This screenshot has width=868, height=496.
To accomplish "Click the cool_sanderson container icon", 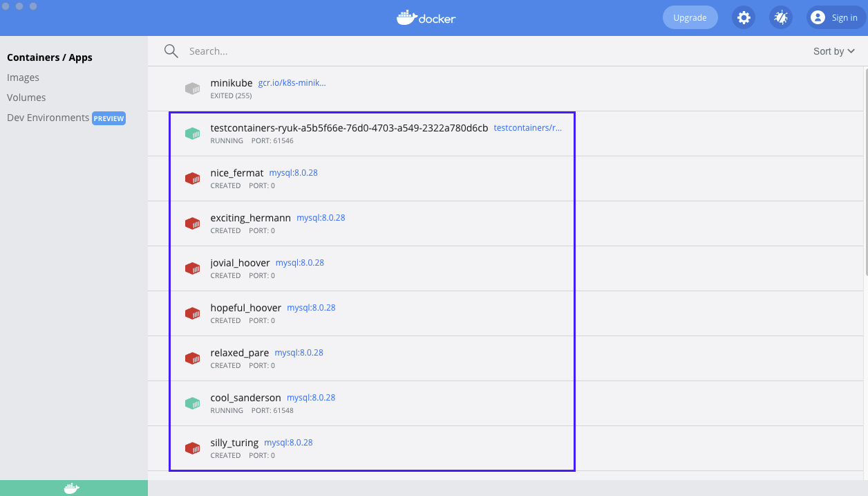I will (x=192, y=403).
